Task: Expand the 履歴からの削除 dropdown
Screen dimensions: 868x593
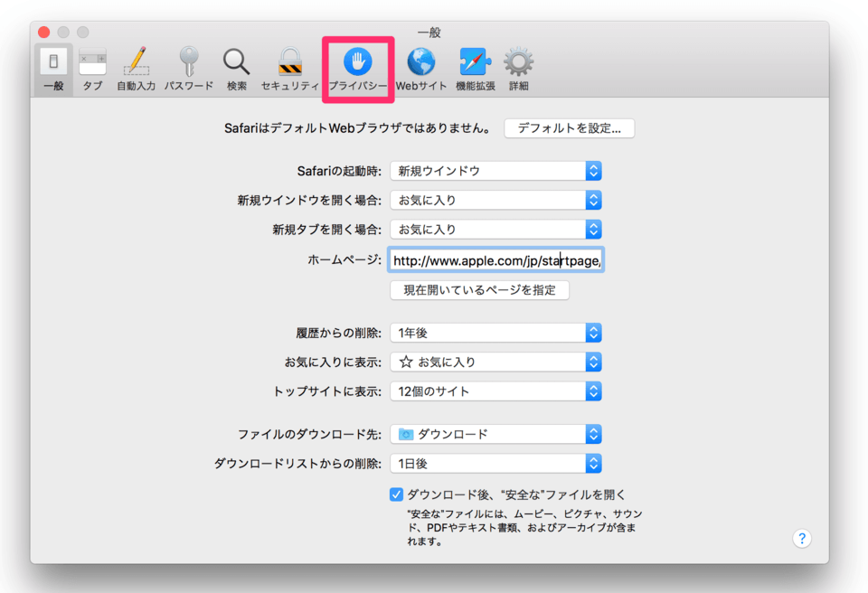Action: (495, 333)
